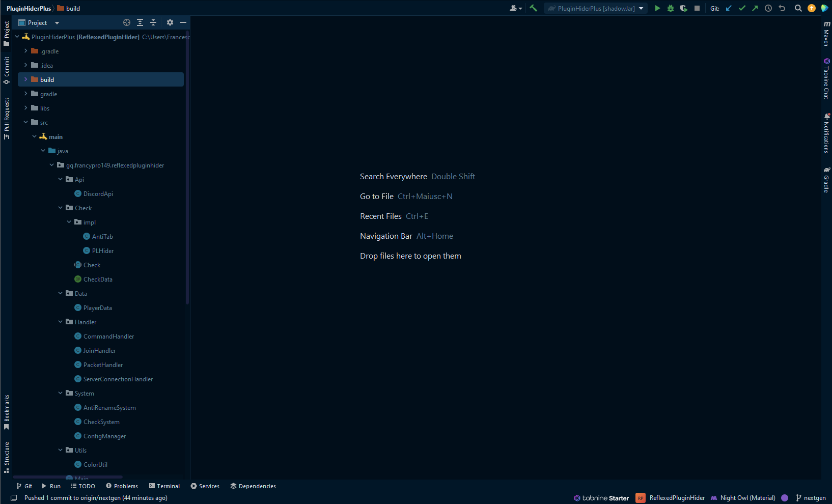The height and width of the screenshot is (504, 832).
Task: Expand the build folder arrow
Action: 26,79
